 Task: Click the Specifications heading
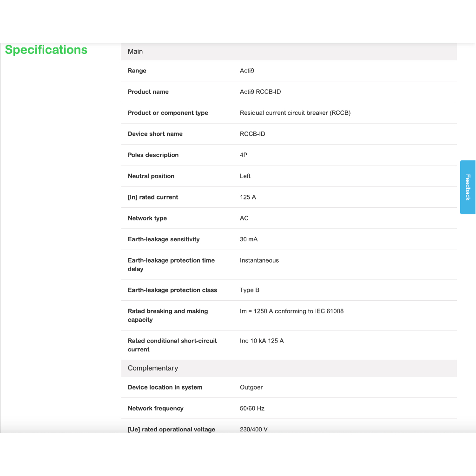[x=46, y=50]
